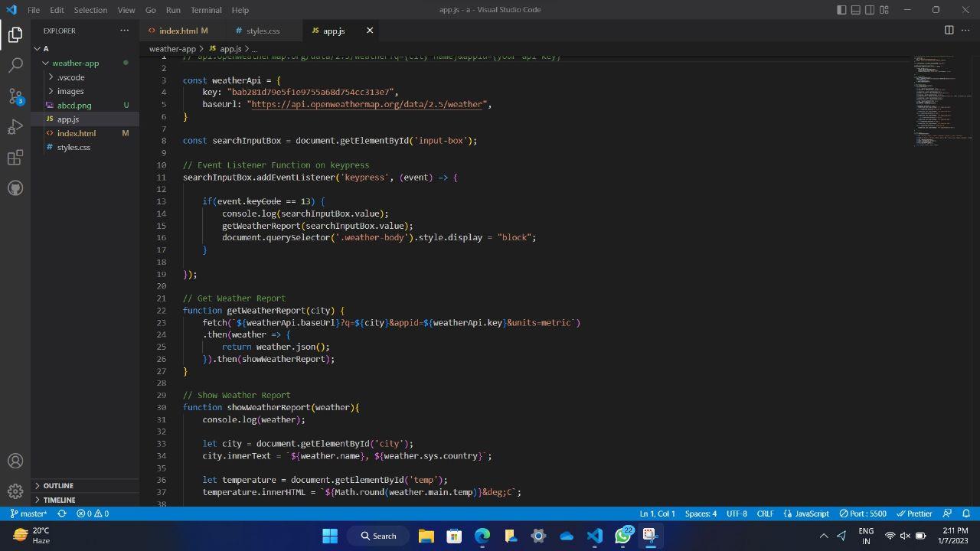Open the Extensions view
980x551 pixels.
pos(15,158)
